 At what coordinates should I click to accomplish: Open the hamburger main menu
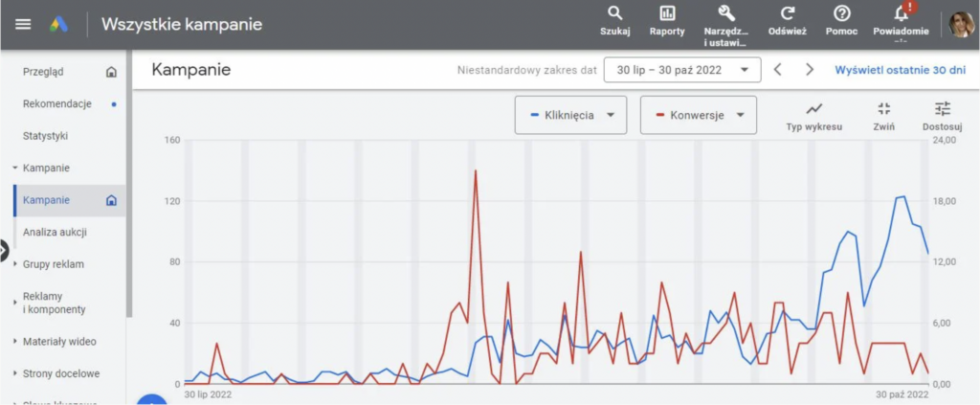pos(23,24)
